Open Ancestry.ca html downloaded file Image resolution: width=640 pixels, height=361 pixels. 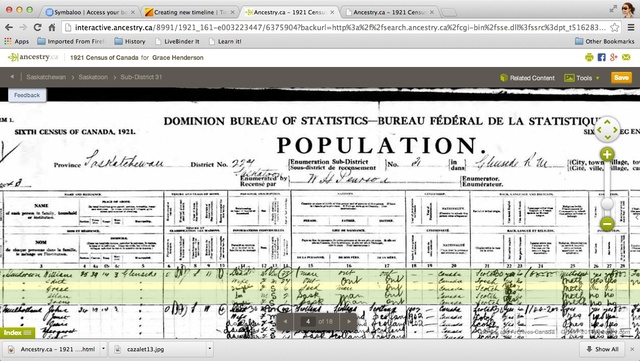pyautogui.click(x=52, y=349)
